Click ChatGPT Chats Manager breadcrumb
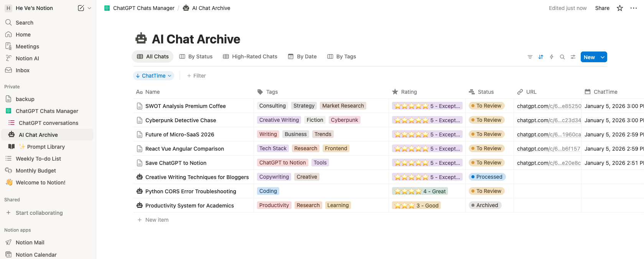 (139, 8)
